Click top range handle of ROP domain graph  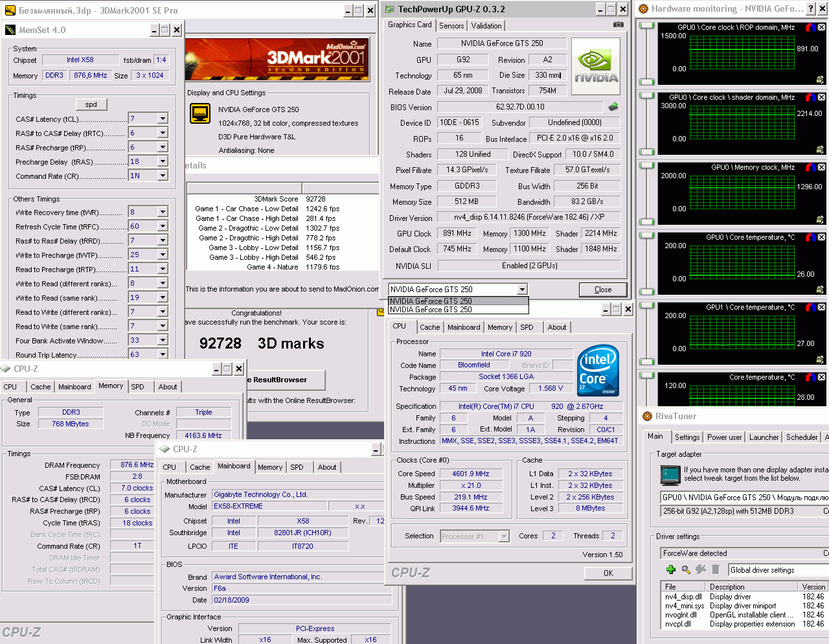click(646, 26)
